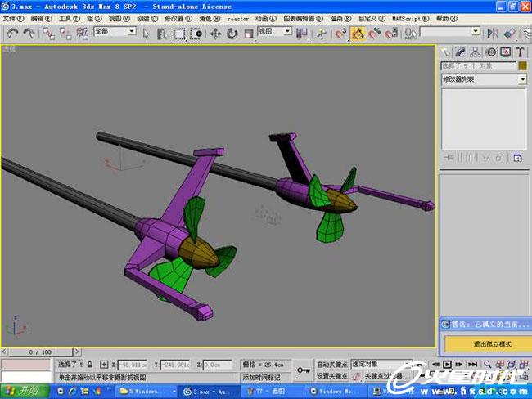532x399 pixels.
Task: Click the Bind to Space Warp tool
Action: pos(82,34)
